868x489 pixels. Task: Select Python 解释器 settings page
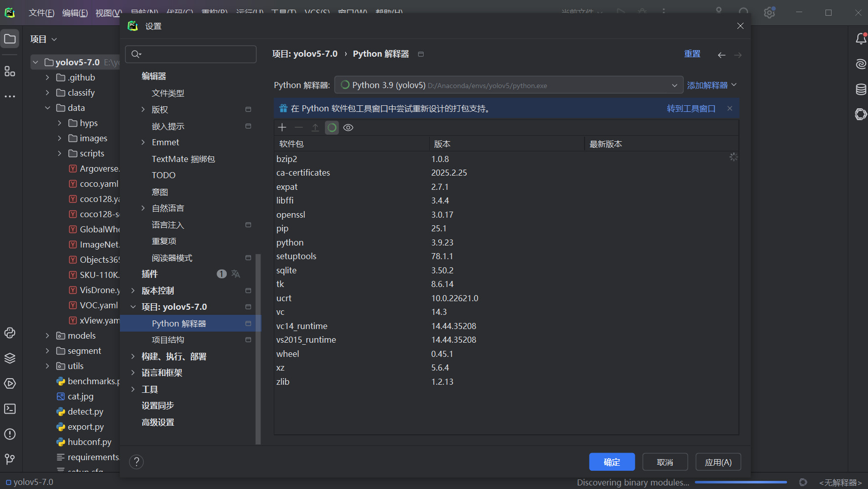[190, 323]
